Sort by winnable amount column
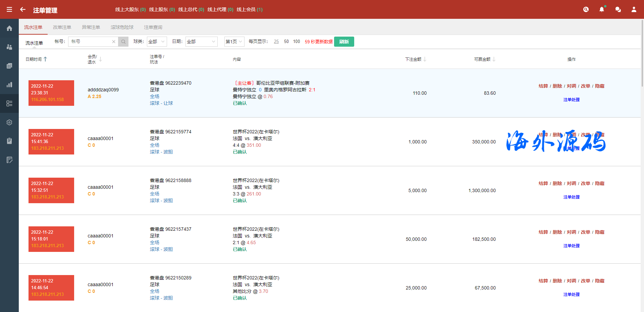644x312 pixels. pyautogui.click(x=494, y=59)
